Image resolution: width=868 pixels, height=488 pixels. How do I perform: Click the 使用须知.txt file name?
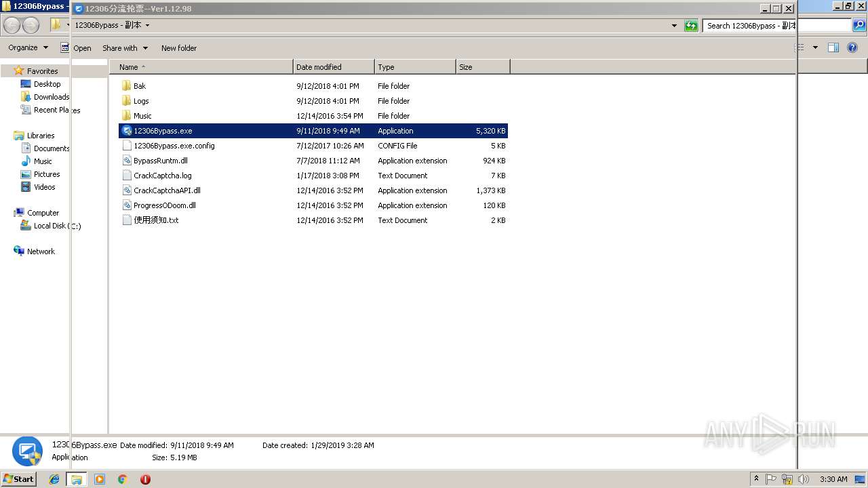(x=156, y=220)
